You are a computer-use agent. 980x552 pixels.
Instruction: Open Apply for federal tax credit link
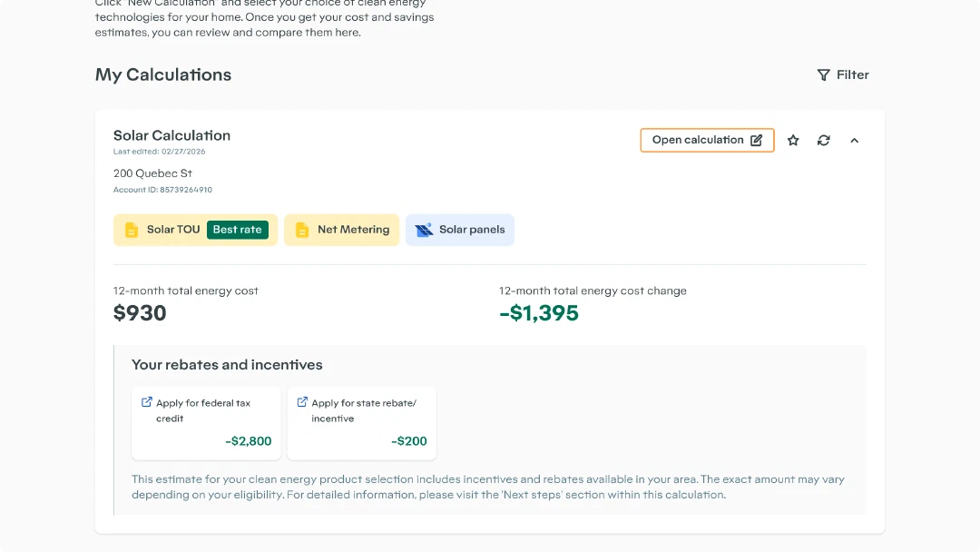(x=206, y=423)
